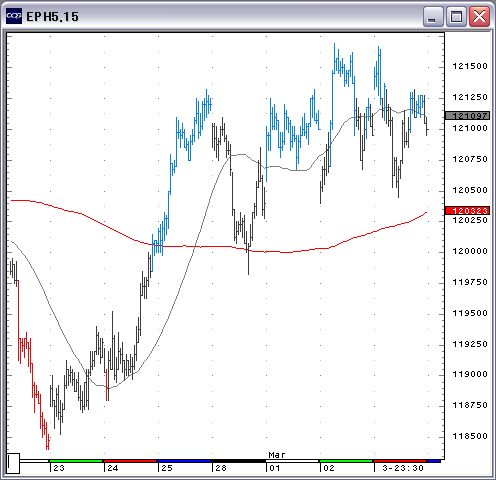Viewport: 496px width, 480px height.
Task: Click the green session bar above date 23
Action: pyautogui.click(x=76, y=461)
